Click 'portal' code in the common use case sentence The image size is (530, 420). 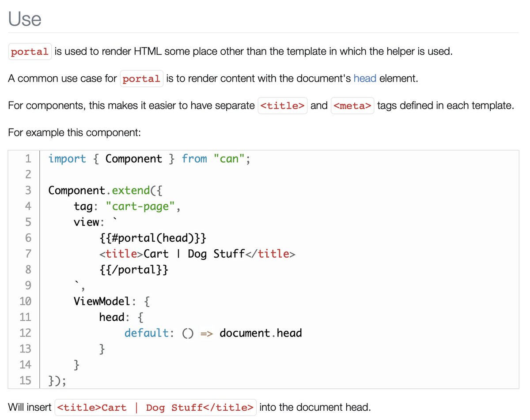tap(141, 79)
